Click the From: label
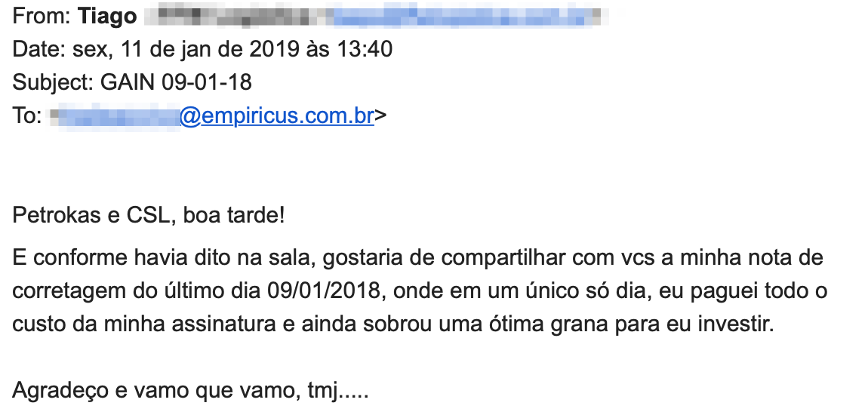 tap(42, 16)
